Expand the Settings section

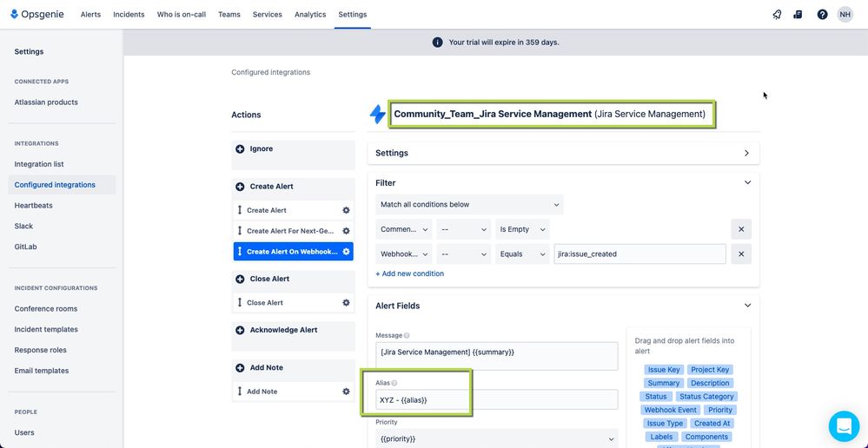coord(564,153)
